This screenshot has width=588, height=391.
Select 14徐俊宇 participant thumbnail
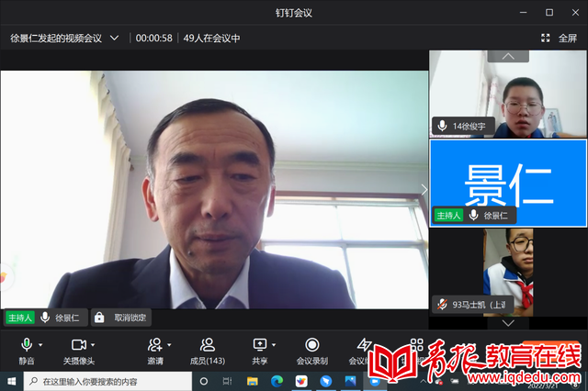[508, 94]
